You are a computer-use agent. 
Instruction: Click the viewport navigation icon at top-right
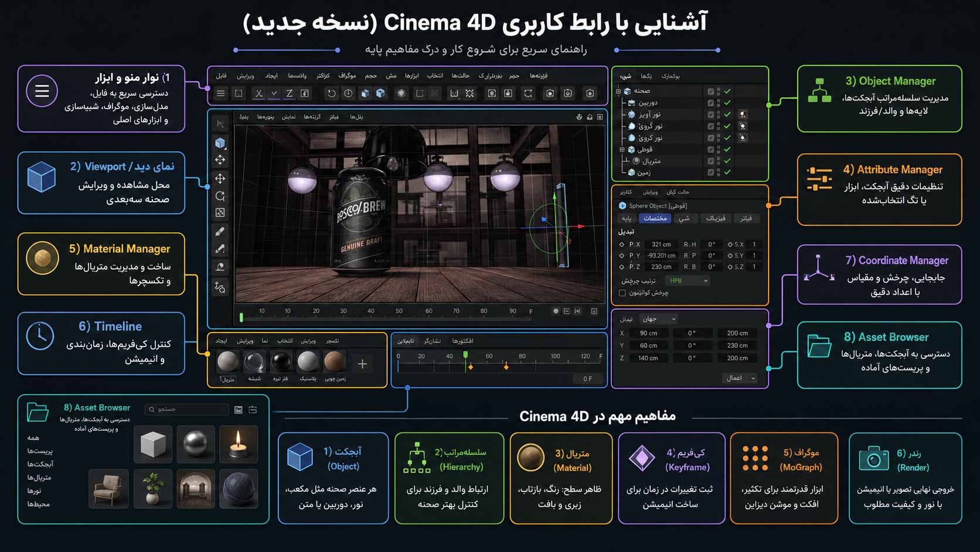coord(579,117)
